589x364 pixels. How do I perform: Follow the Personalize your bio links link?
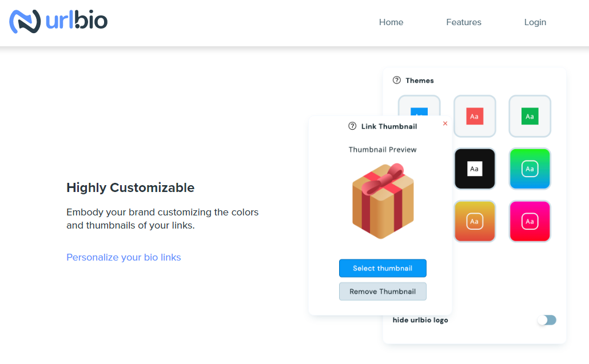[x=124, y=257]
